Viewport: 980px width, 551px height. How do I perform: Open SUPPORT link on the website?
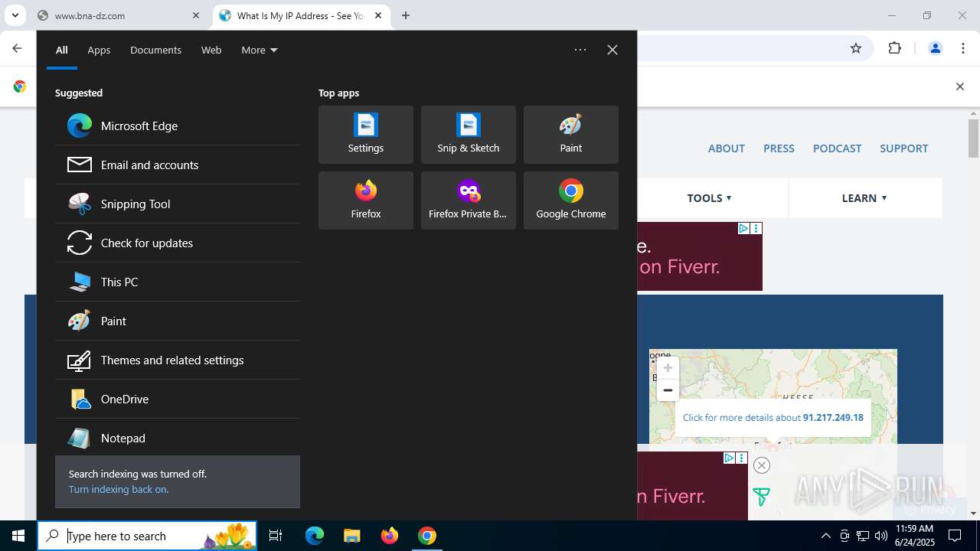point(903,148)
